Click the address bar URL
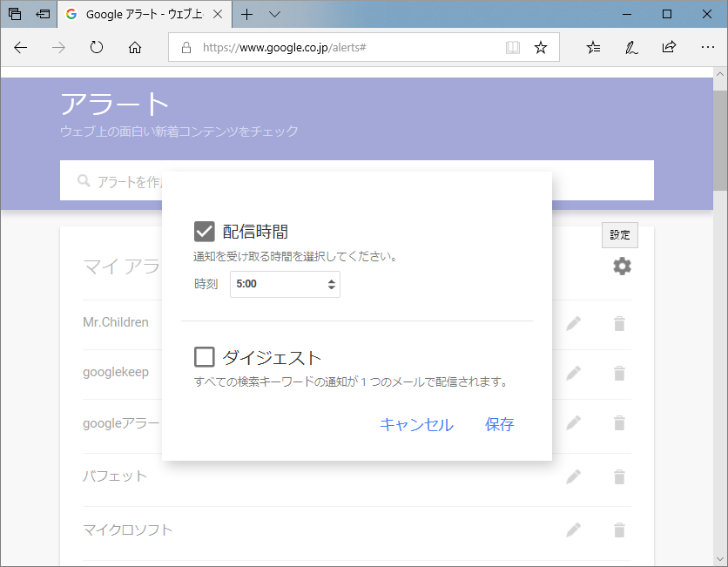 tap(284, 47)
